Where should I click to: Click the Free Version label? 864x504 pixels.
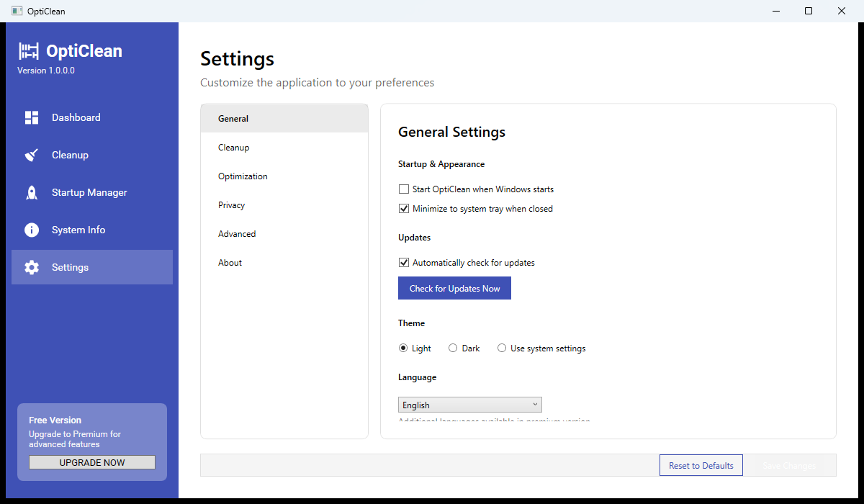55,420
